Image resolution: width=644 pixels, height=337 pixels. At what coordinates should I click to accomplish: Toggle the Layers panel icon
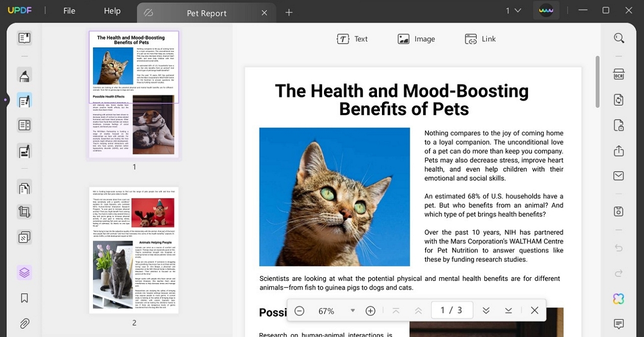pyautogui.click(x=24, y=272)
